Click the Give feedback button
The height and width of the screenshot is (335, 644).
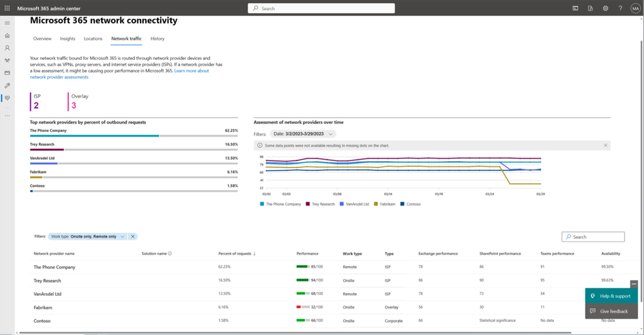(x=612, y=311)
